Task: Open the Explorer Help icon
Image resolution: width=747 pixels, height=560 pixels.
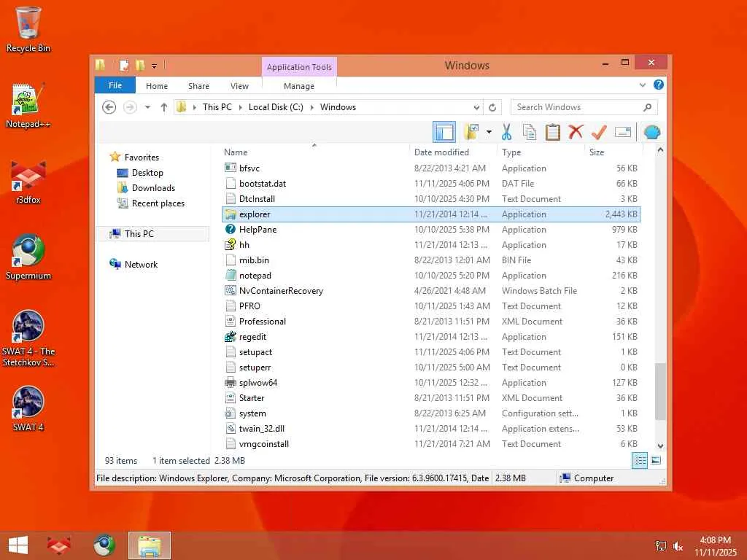Action: (659, 85)
